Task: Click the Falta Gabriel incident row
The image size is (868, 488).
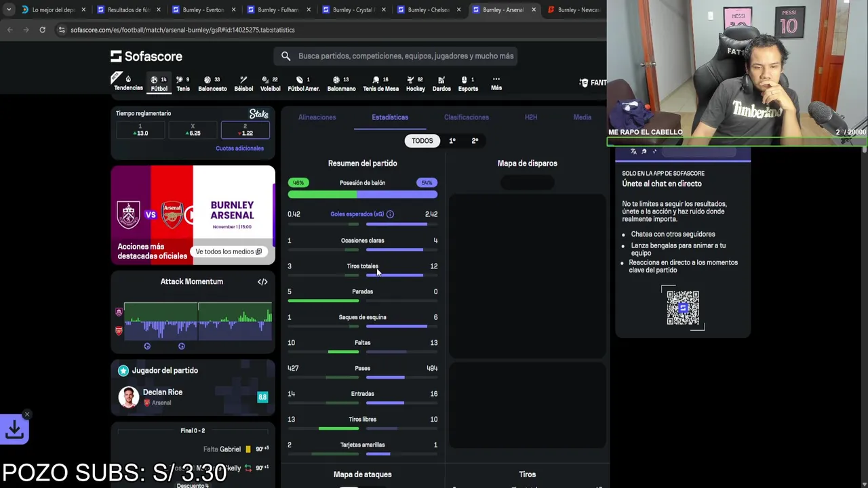Action: (193, 449)
